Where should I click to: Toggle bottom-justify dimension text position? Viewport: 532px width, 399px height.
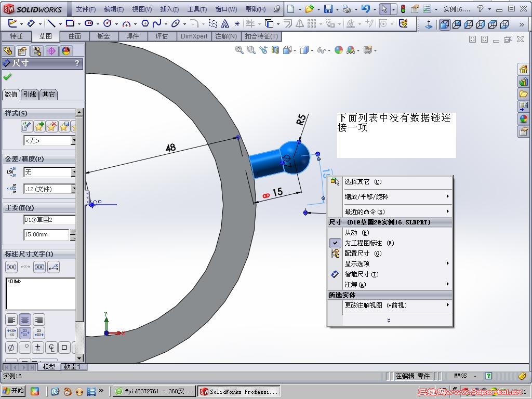click(39, 333)
